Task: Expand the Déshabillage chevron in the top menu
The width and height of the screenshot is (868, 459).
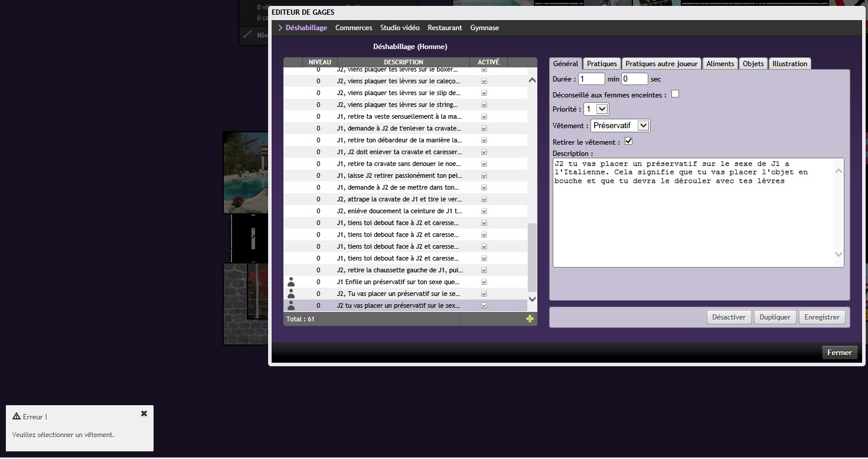Action: click(x=280, y=28)
